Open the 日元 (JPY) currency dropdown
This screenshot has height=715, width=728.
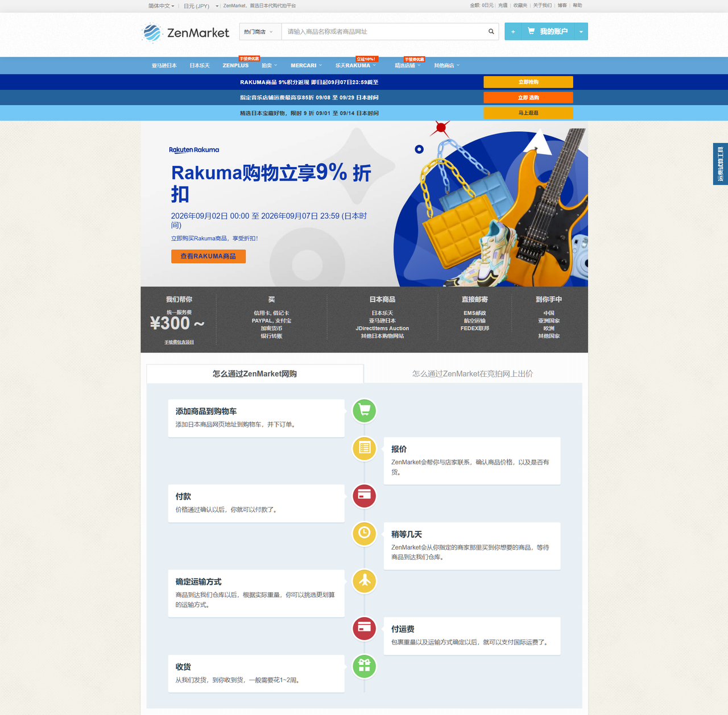pyautogui.click(x=201, y=6)
